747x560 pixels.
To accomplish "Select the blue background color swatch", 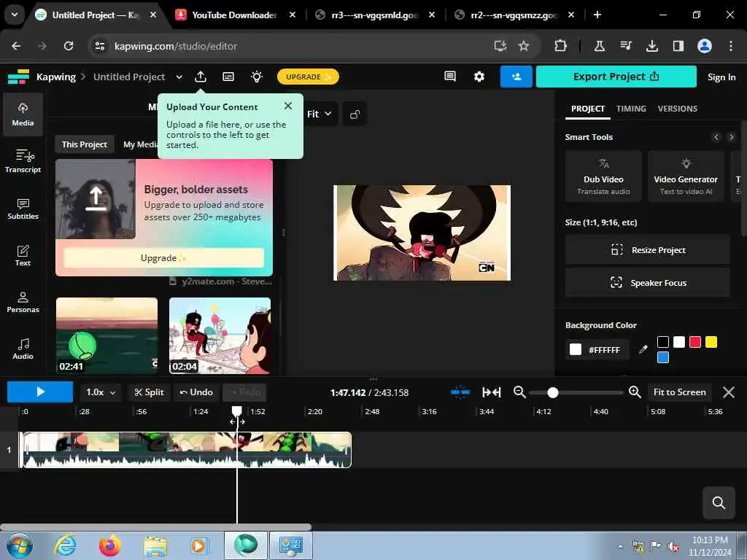I will click(662, 357).
